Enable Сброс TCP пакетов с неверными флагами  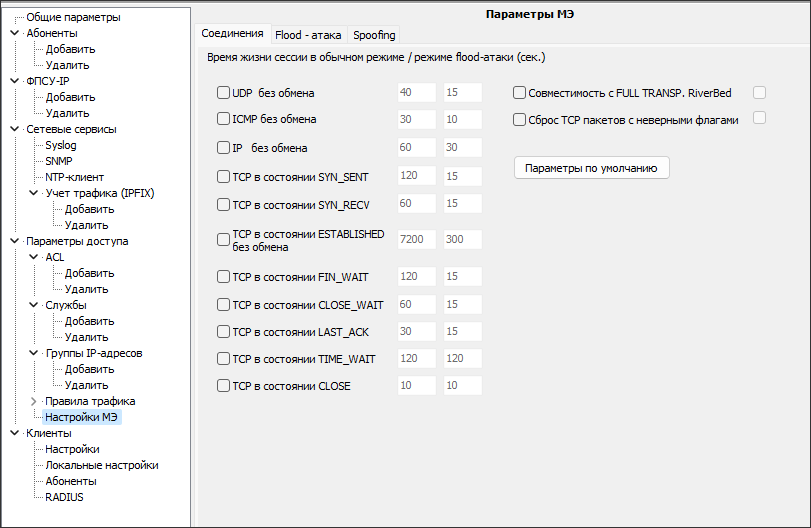point(520,120)
